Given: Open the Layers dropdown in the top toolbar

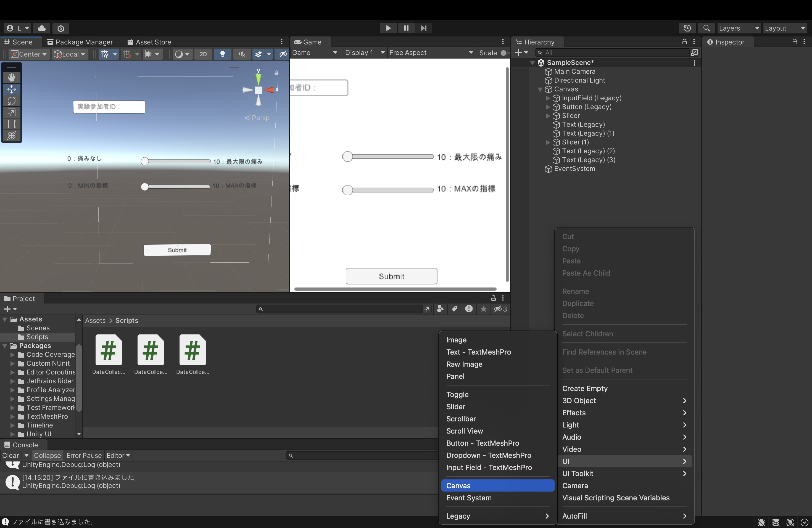Looking at the screenshot, I should [x=738, y=28].
